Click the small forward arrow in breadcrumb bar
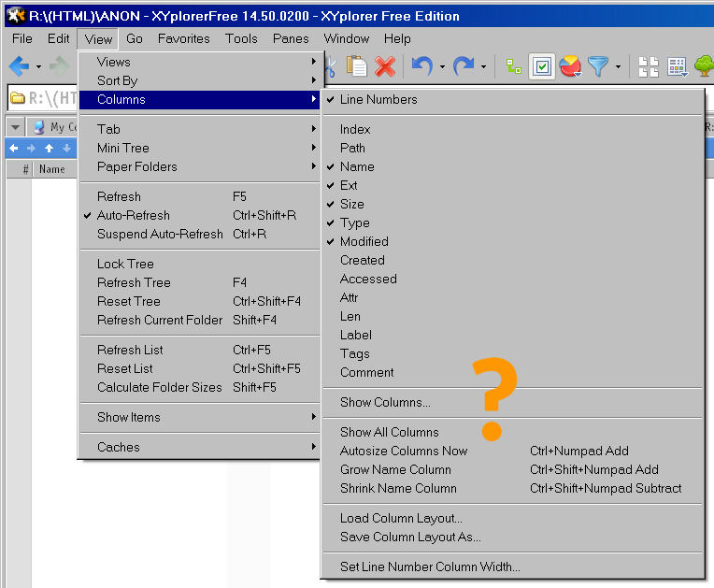This screenshot has width=714, height=588. (31, 148)
